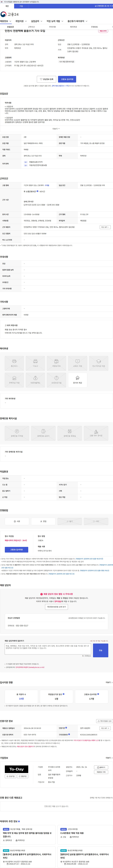
Task: Click the 관심정보 등록 heart button
Action: coord(46,79)
